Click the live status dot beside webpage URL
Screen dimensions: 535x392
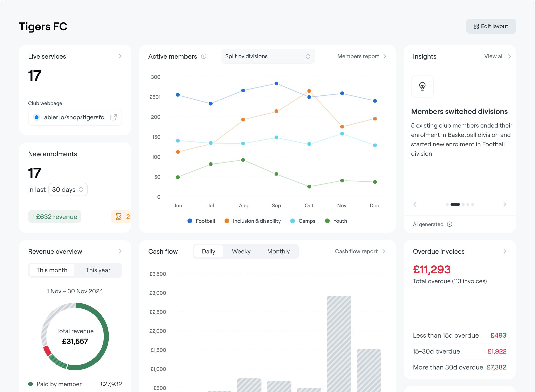[37, 117]
